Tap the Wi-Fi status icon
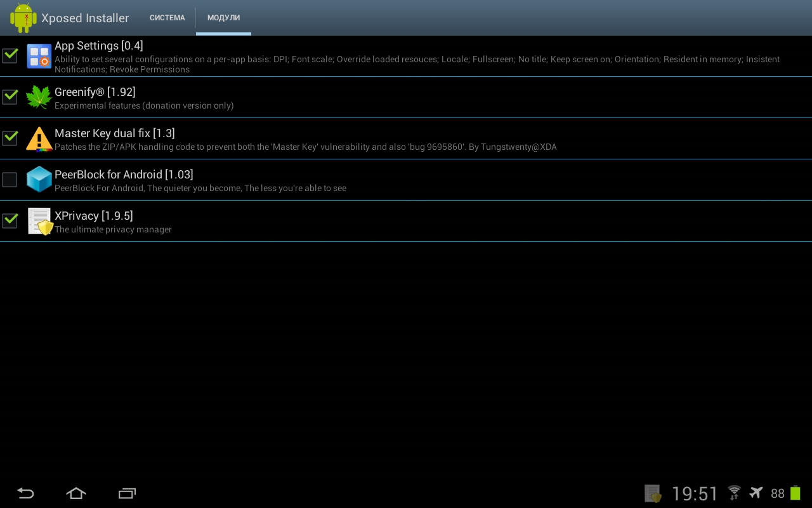 click(x=735, y=493)
